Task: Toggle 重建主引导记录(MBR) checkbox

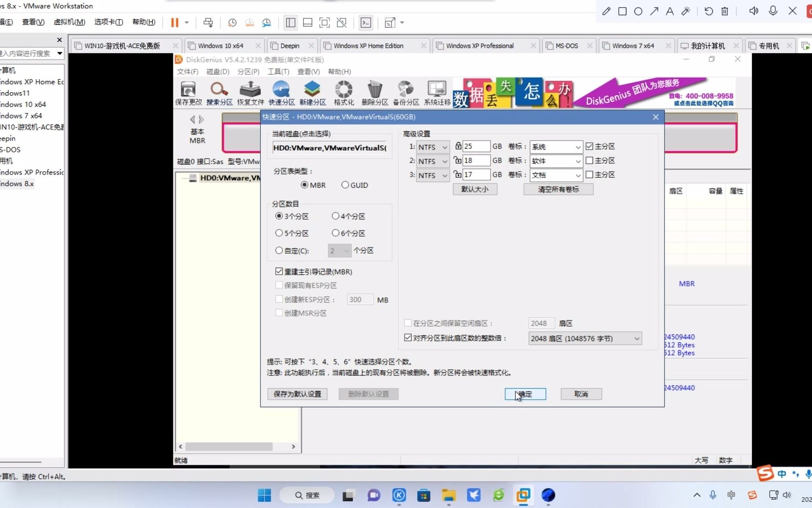Action: [279, 271]
